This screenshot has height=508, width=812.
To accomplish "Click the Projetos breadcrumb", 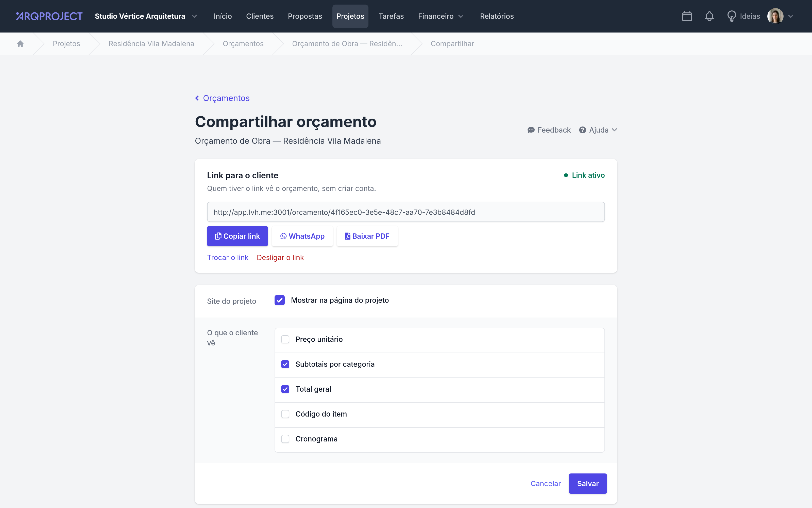I will coord(66,44).
